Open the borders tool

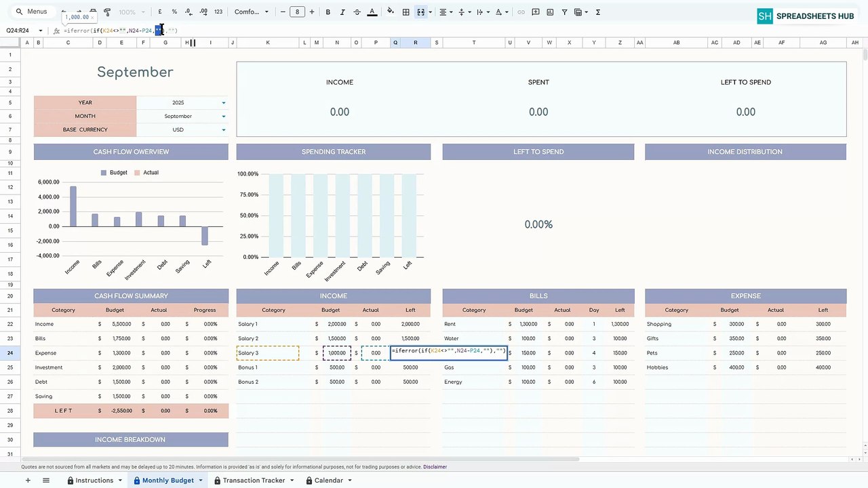(406, 12)
